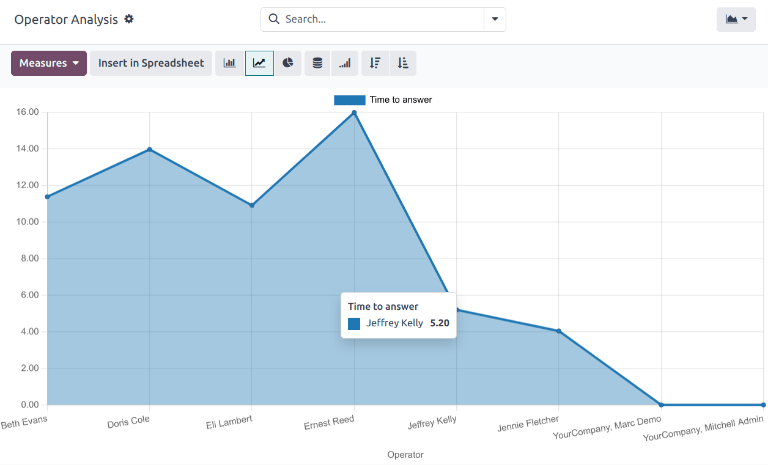Screen dimensions: 768x465
Task: Switch to pie chart view
Action: [288, 63]
